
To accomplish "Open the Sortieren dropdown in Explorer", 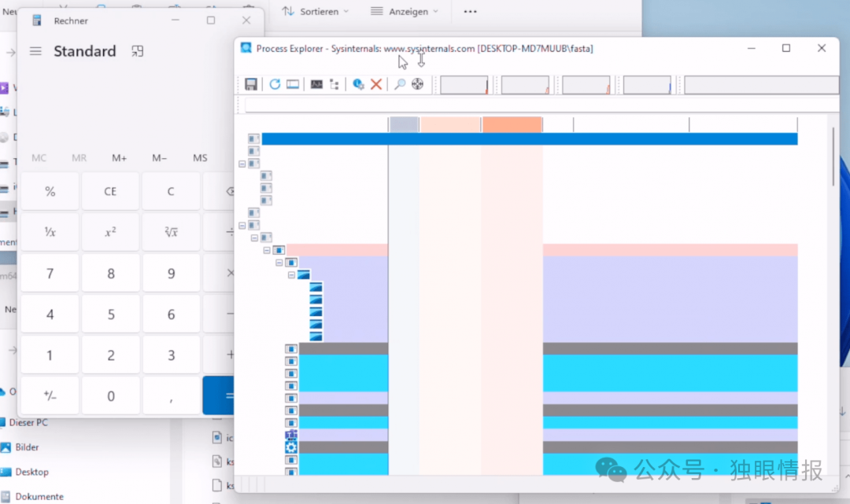I will point(316,11).
